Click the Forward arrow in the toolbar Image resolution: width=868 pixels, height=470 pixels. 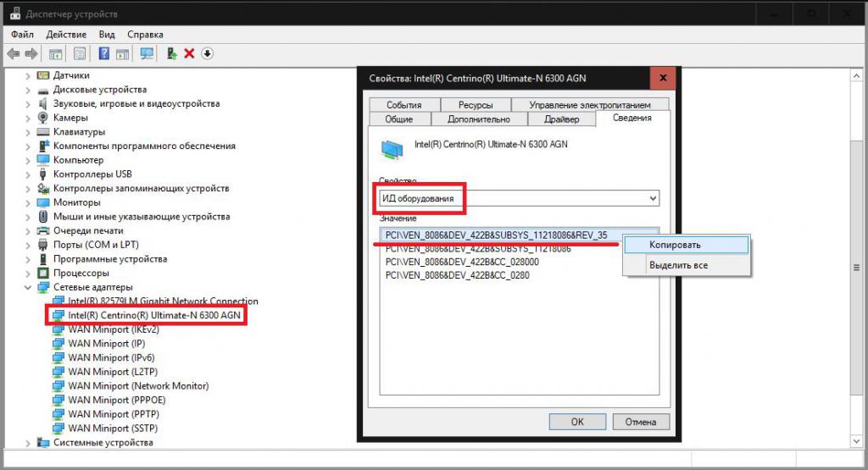[x=31, y=53]
